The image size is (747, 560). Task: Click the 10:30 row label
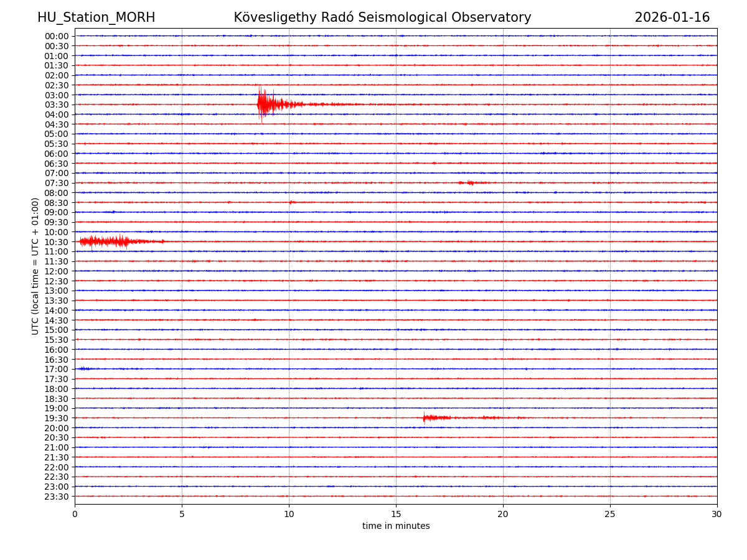point(56,242)
